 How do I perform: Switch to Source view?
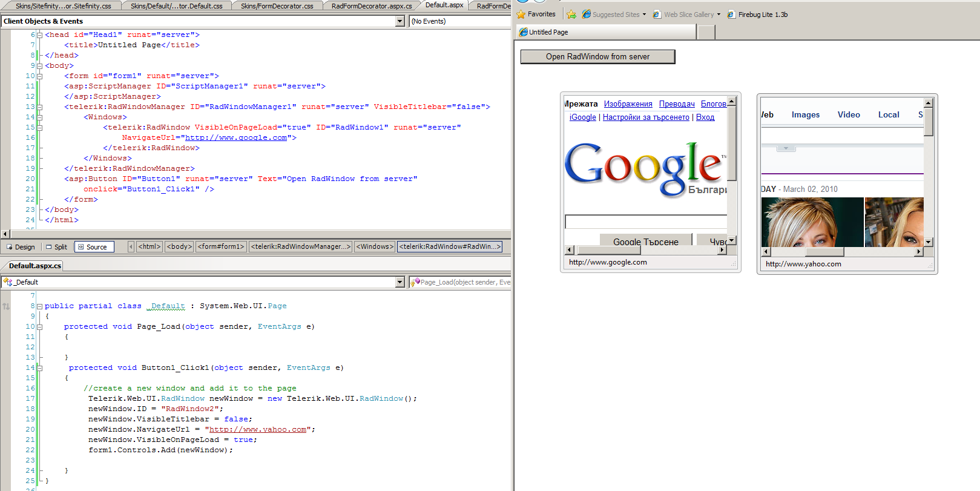pyautogui.click(x=94, y=247)
